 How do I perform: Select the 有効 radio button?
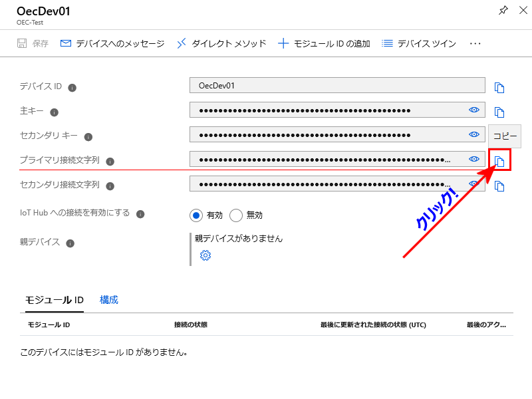[196, 215]
